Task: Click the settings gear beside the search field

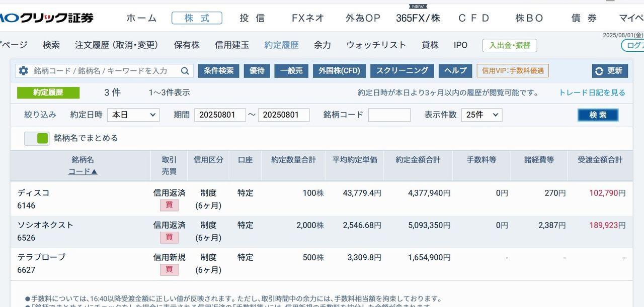Action: point(23,70)
